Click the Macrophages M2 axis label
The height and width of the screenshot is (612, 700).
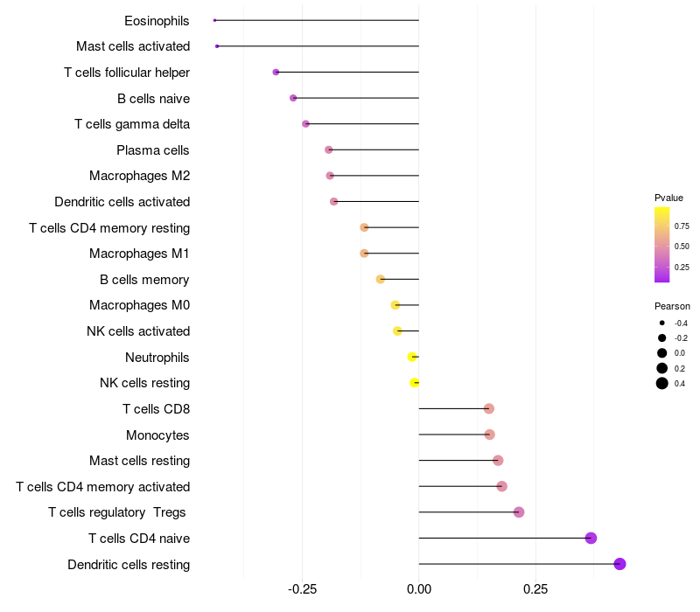140,176
